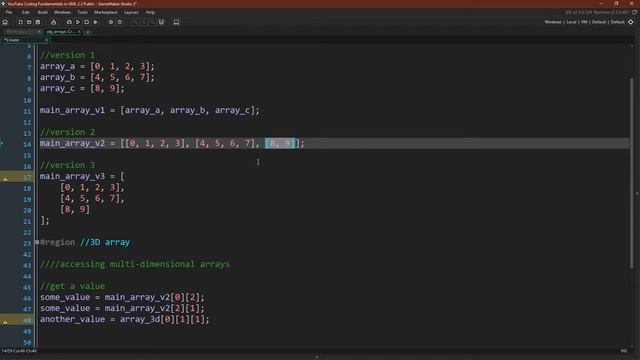Click the warning icon on line 17
This screenshot has width=640, height=360.
(x=5, y=178)
